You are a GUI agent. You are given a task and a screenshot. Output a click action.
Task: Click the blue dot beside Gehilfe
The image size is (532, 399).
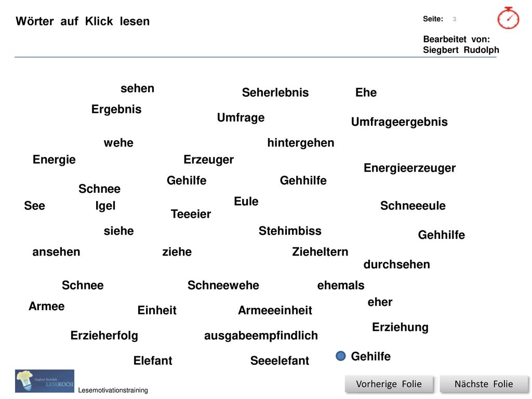(341, 356)
